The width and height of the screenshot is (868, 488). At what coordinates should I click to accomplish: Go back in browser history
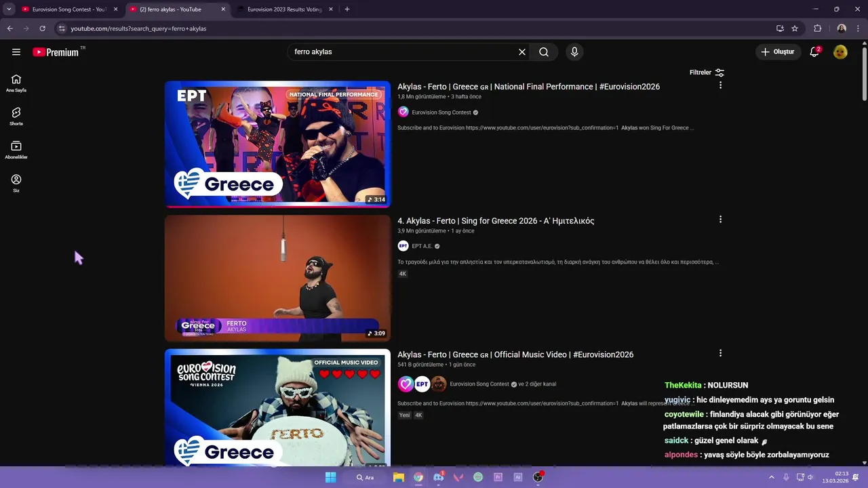(x=9, y=28)
